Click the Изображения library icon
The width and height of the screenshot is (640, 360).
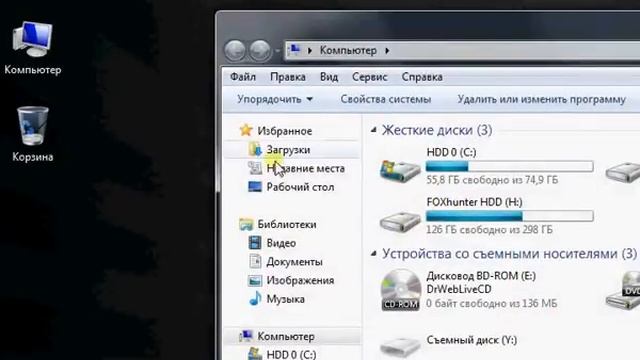255,280
